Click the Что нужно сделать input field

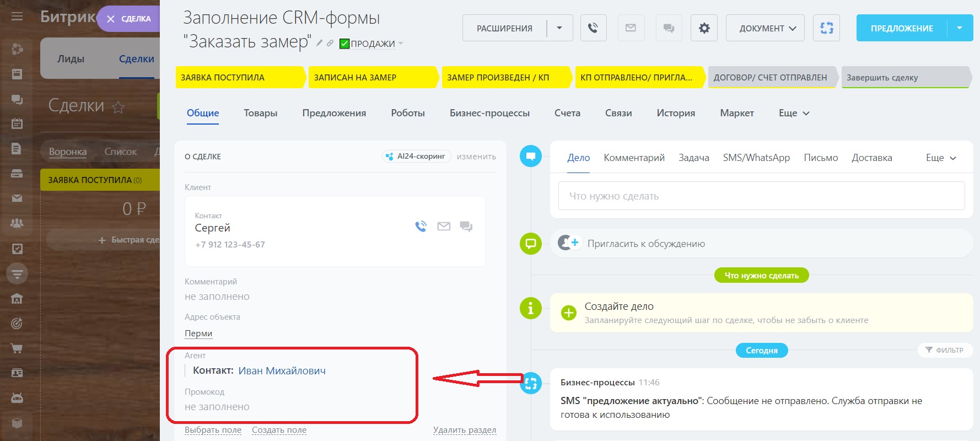pos(761,196)
